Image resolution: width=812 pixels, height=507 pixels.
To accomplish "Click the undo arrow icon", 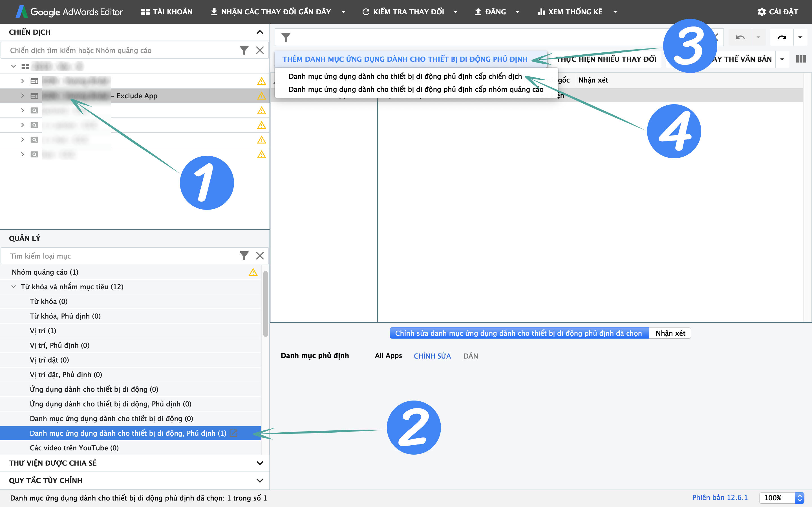I will point(740,37).
